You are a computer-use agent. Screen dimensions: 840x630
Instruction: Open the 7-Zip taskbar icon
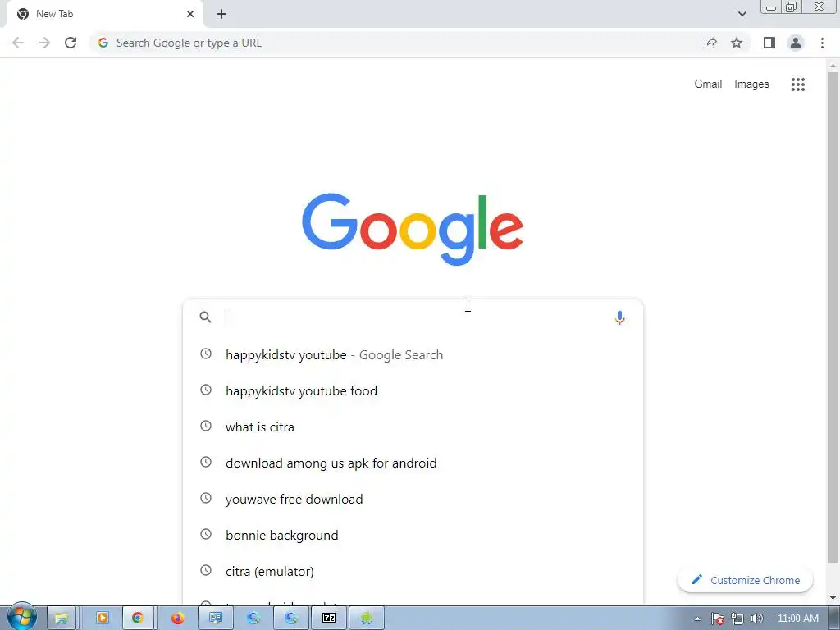(329, 619)
